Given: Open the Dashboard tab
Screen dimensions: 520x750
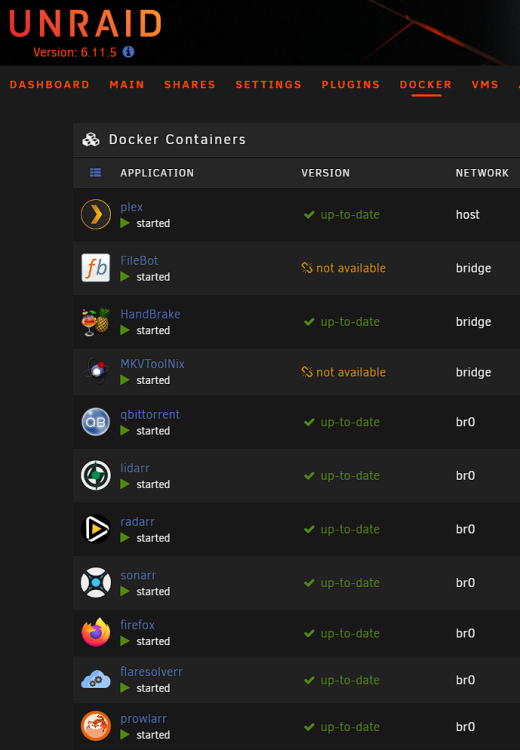Looking at the screenshot, I should pyautogui.click(x=49, y=85).
